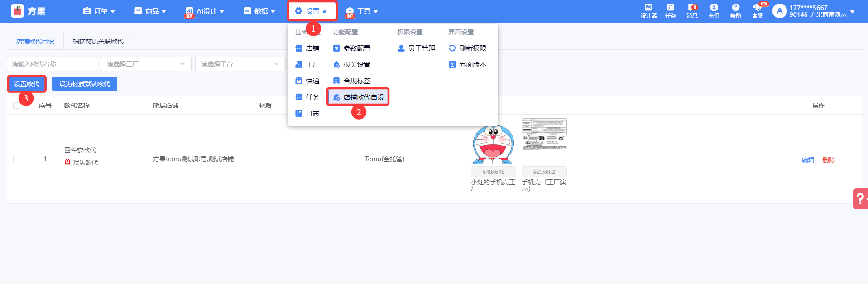Open 界面版本 menu entry
The width and height of the screenshot is (868, 284).
[467, 64]
